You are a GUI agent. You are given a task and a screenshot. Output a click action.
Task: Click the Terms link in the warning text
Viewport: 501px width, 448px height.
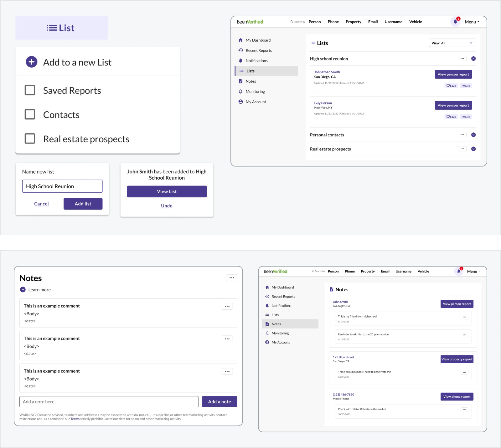pyautogui.click(x=75, y=419)
